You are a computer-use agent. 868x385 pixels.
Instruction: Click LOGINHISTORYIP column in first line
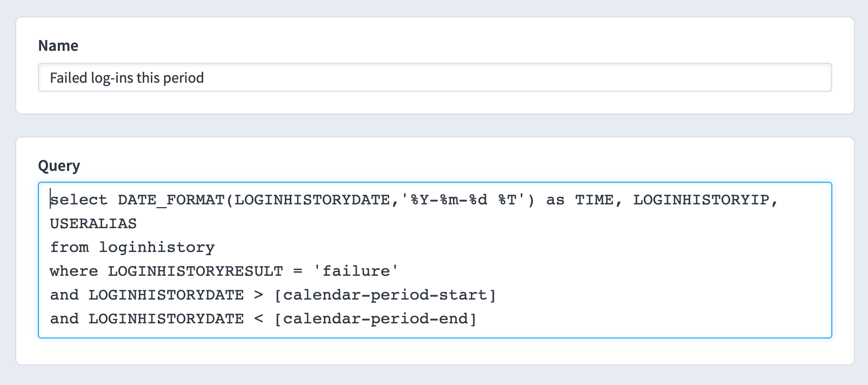click(x=701, y=200)
